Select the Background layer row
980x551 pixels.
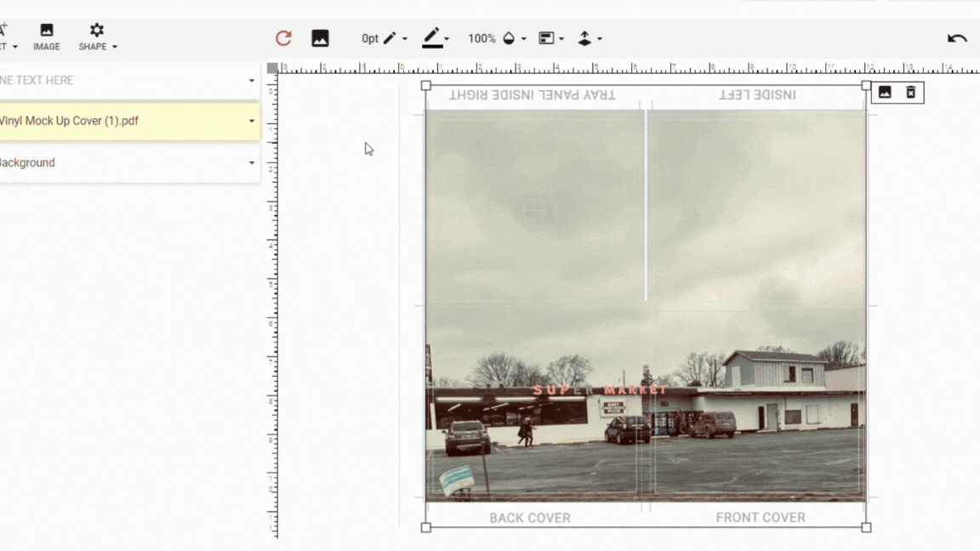129,163
